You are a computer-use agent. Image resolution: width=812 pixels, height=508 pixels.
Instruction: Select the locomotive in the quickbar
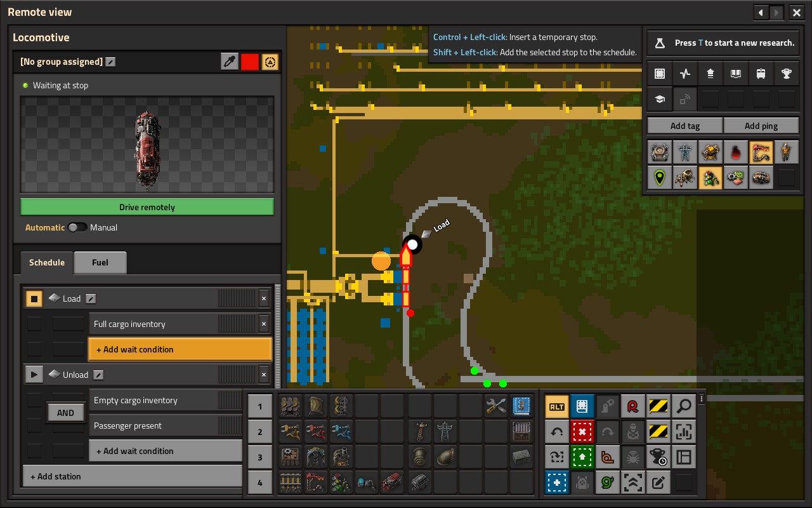coord(392,483)
